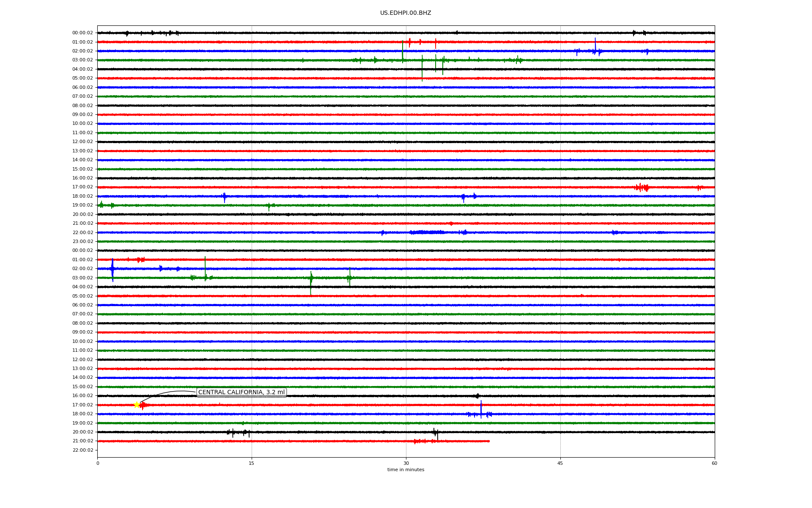Click the bottom 22:00:02 row label
The height and width of the screenshot is (508, 812).
(82, 450)
